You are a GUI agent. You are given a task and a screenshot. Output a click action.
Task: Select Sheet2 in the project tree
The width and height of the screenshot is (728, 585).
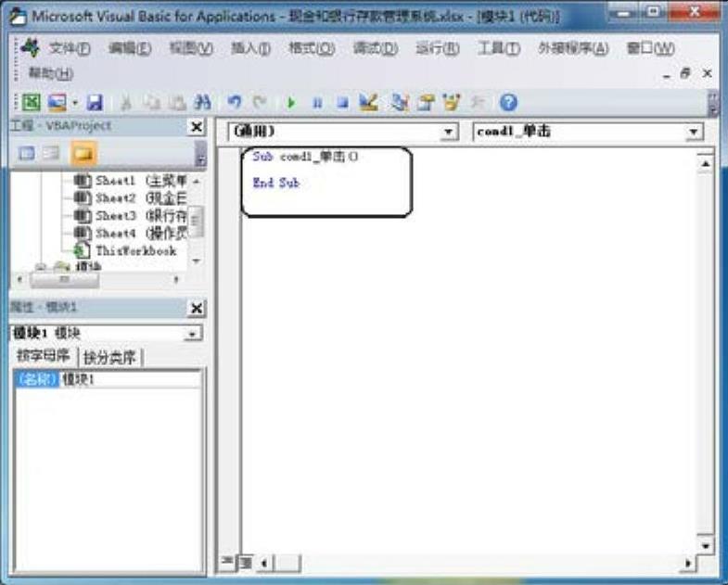pos(130,198)
